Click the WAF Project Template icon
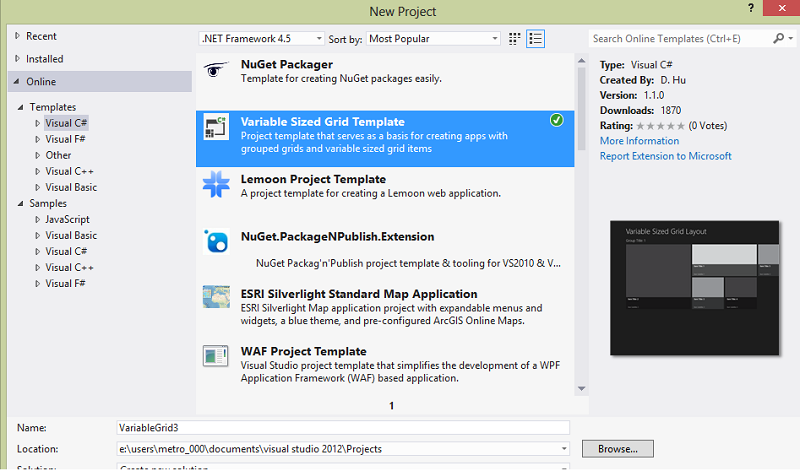 (216, 356)
